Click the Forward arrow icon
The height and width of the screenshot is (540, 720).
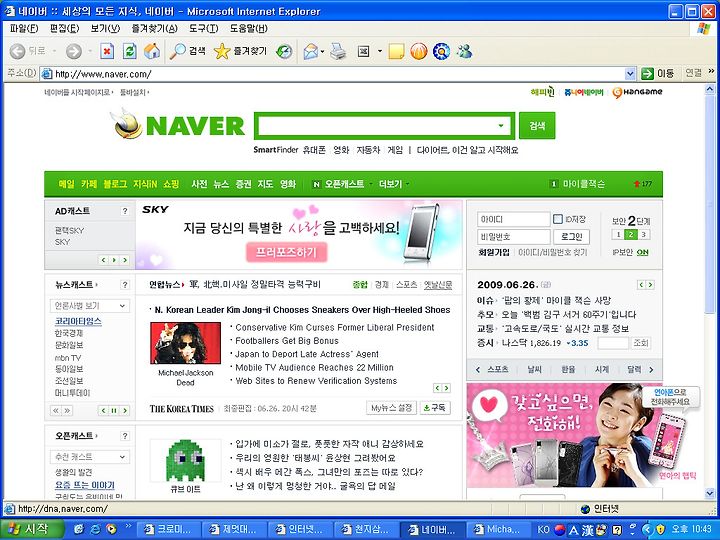(x=73, y=51)
